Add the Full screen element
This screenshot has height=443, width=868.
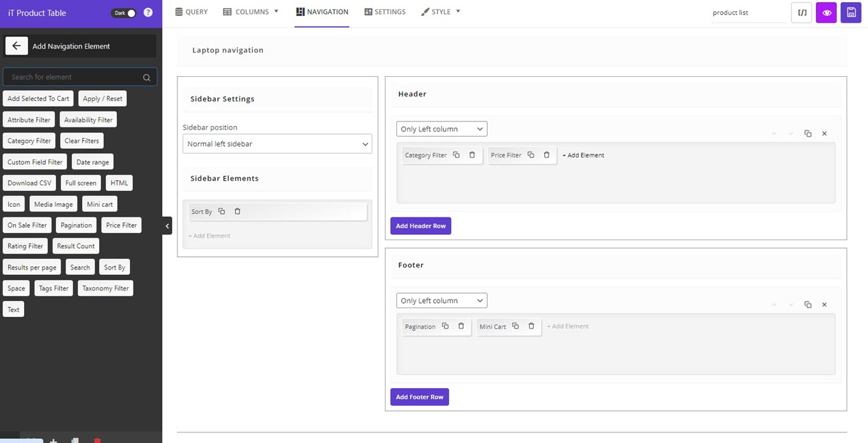81,183
